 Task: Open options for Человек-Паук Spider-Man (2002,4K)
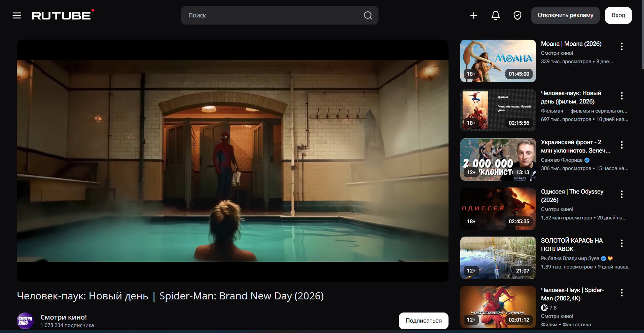[622, 293]
